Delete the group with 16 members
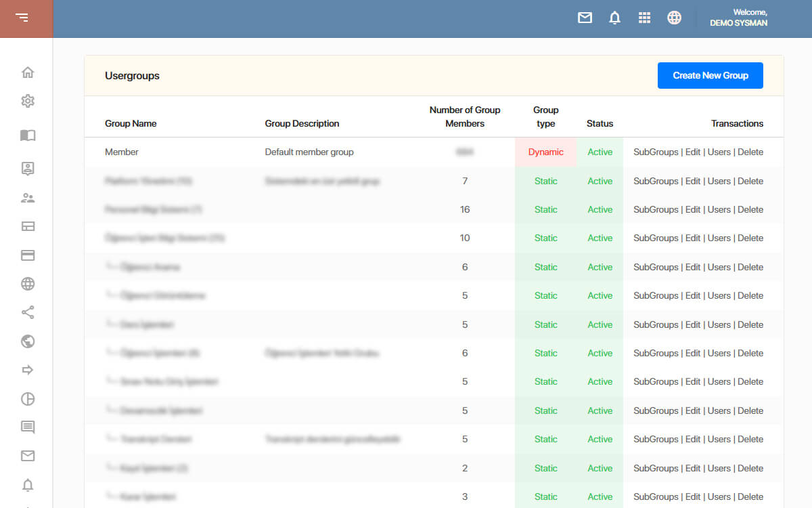This screenshot has height=508, width=812. 750,209
